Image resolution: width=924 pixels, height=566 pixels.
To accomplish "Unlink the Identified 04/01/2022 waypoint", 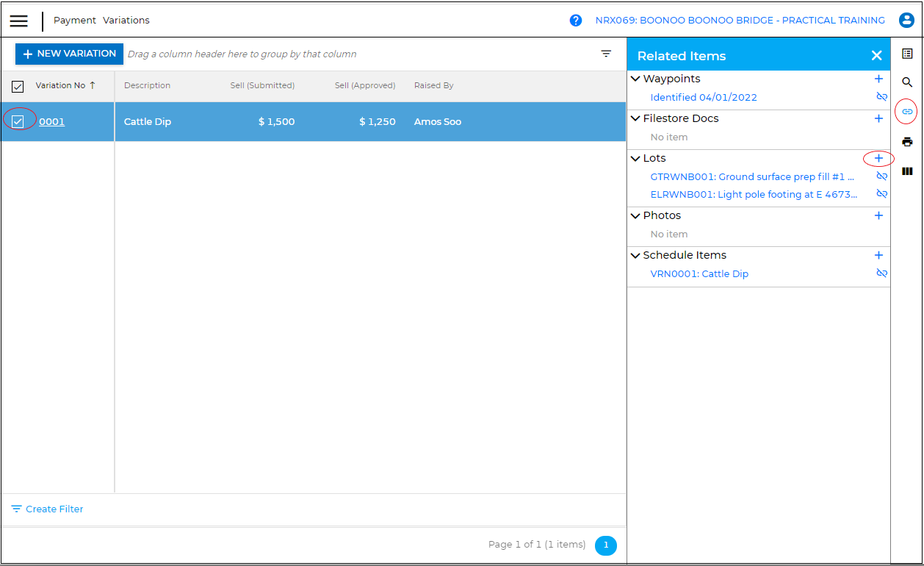I will pos(881,97).
